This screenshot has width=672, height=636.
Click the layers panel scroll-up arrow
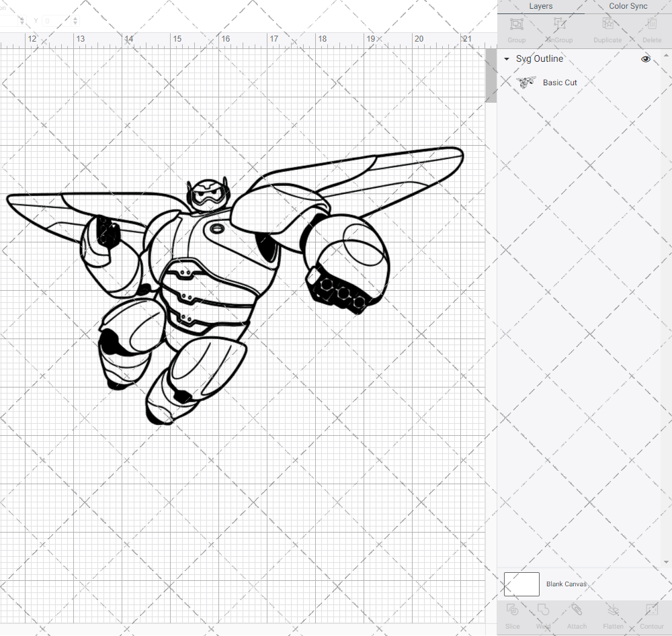coord(665,56)
